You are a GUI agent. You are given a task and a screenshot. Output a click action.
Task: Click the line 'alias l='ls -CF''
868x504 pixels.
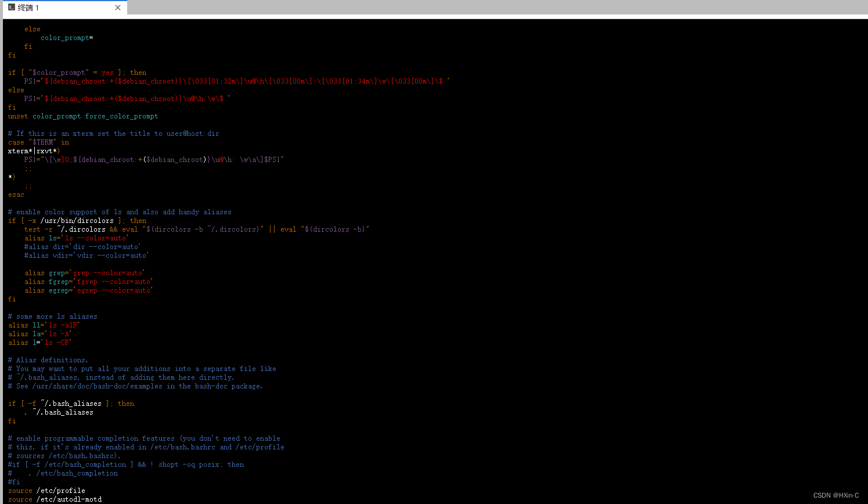[40, 343]
